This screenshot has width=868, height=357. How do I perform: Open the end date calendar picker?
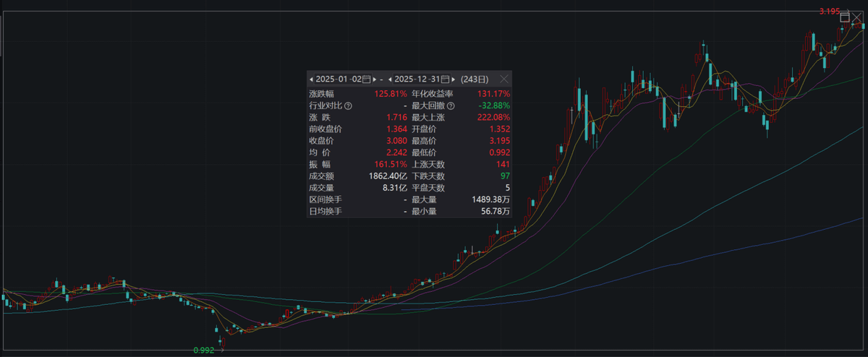click(x=446, y=79)
